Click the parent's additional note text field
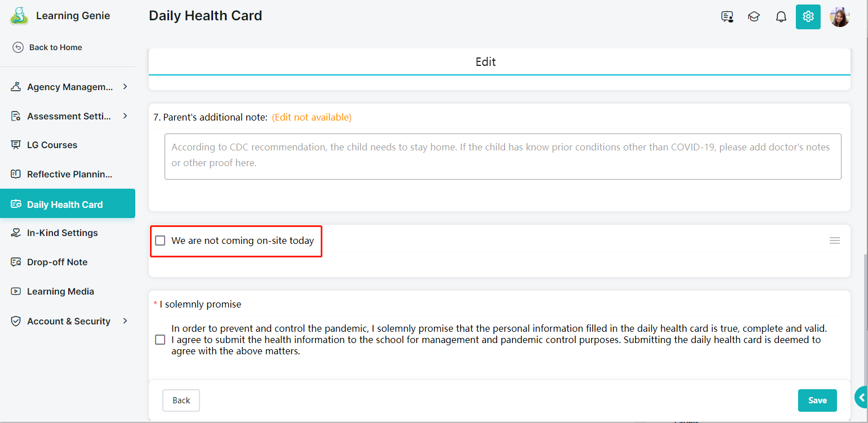This screenshot has height=423, width=868. tap(503, 157)
